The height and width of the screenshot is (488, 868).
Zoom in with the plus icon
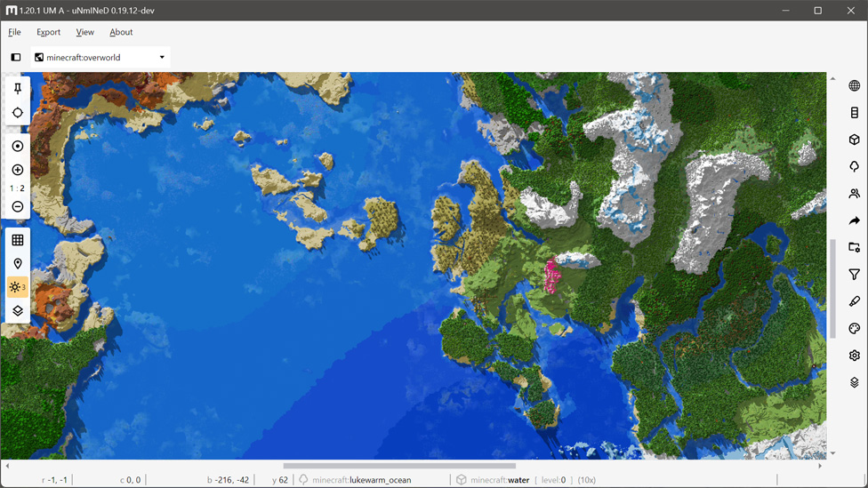click(18, 170)
